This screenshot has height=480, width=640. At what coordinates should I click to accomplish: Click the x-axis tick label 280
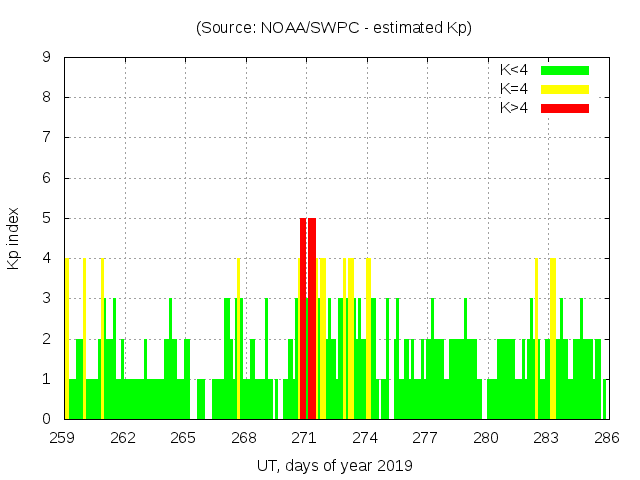486,438
